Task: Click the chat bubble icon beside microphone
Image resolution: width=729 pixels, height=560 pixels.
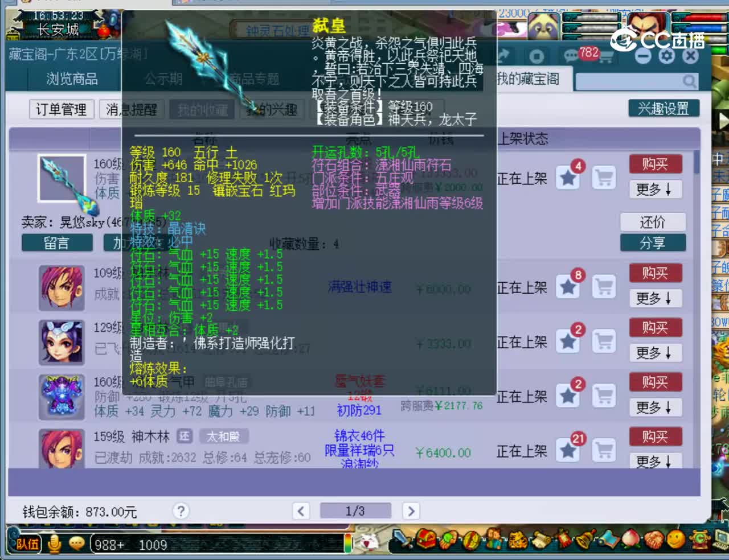Action: coord(77,543)
